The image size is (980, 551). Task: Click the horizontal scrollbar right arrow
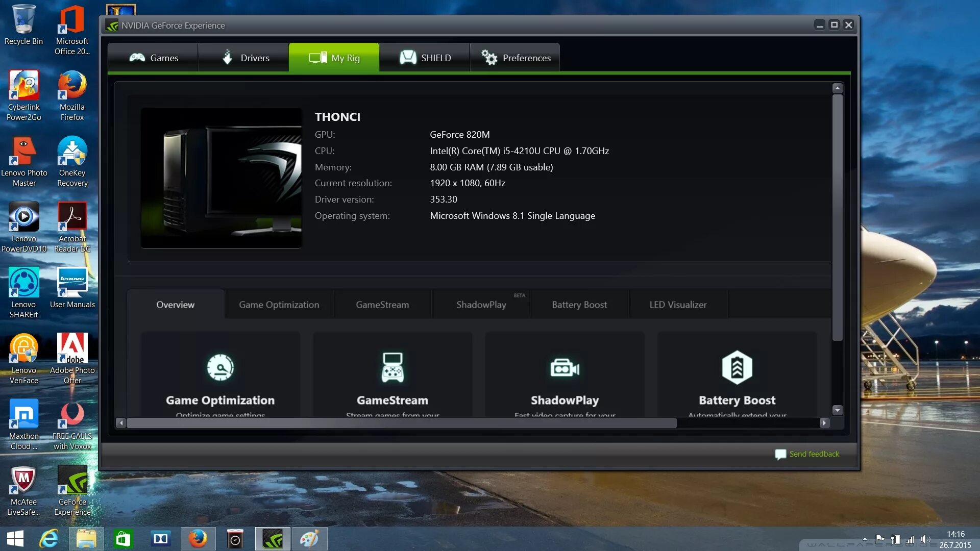(x=824, y=423)
